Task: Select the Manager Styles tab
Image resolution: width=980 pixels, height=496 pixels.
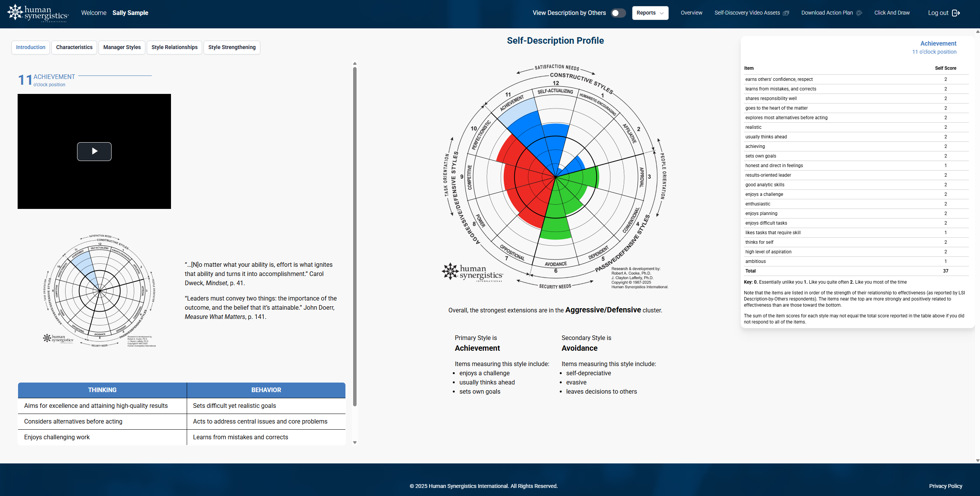Action: coord(122,47)
